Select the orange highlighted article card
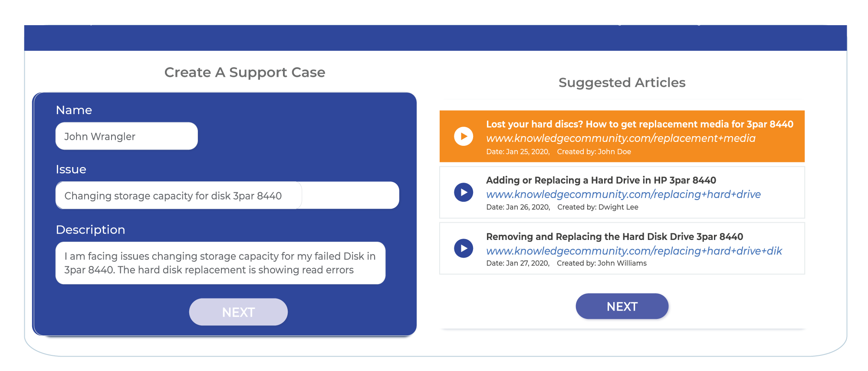 622,136
